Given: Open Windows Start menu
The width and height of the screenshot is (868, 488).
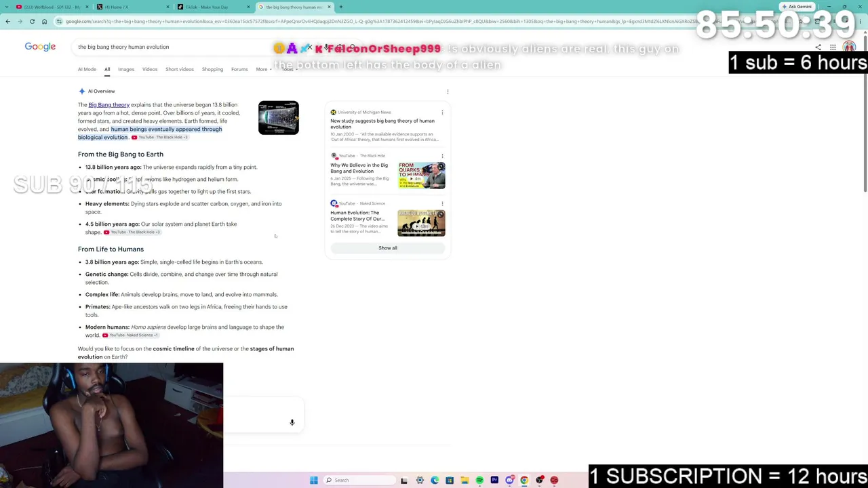Looking at the screenshot, I should click(314, 481).
